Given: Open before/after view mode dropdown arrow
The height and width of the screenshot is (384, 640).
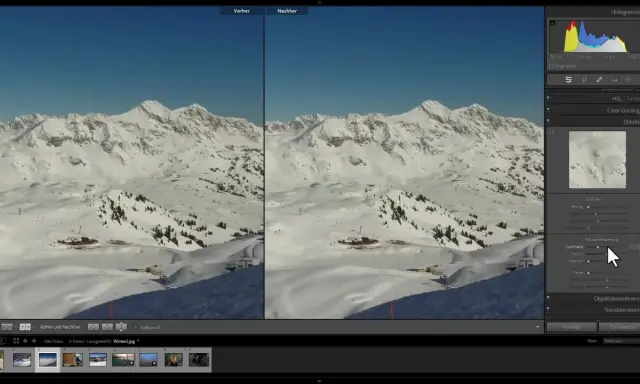Looking at the screenshot, I should (33, 327).
